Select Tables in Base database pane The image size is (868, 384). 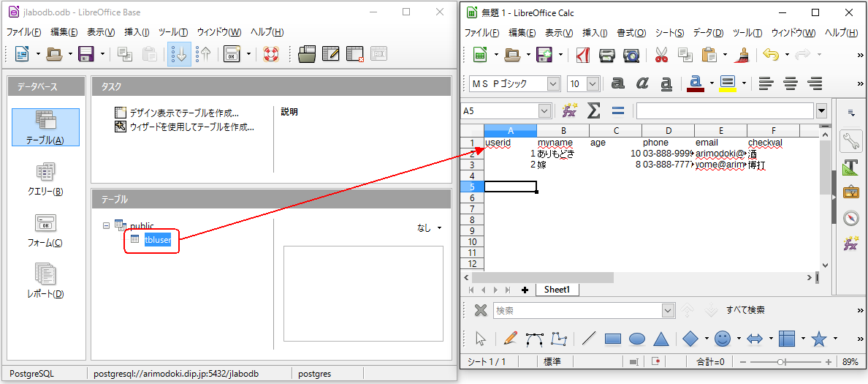[x=45, y=127]
